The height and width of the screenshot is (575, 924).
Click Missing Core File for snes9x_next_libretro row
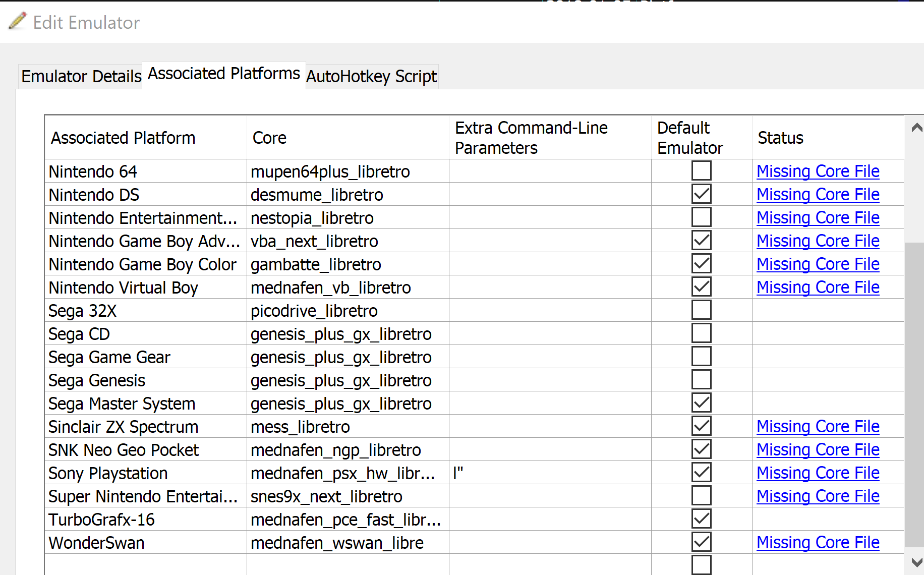point(818,496)
